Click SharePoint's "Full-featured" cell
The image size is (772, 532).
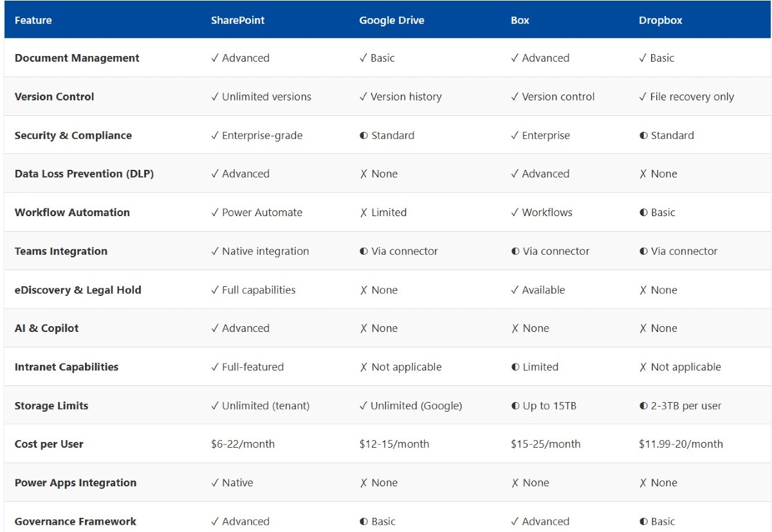pyautogui.click(x=247, y=367)
